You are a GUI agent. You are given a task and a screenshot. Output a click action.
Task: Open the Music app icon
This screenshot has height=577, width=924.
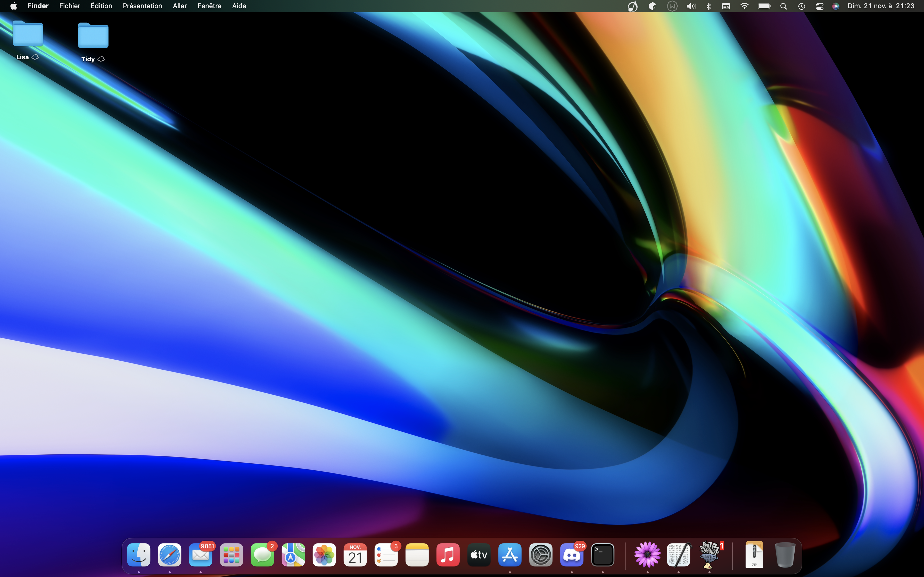click(448, 555)
